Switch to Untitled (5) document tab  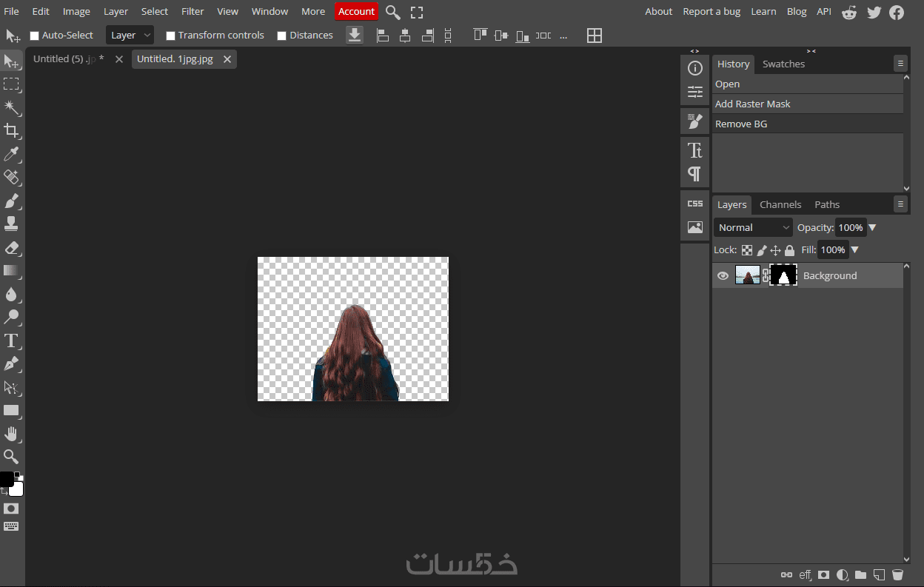click(68, 59)
